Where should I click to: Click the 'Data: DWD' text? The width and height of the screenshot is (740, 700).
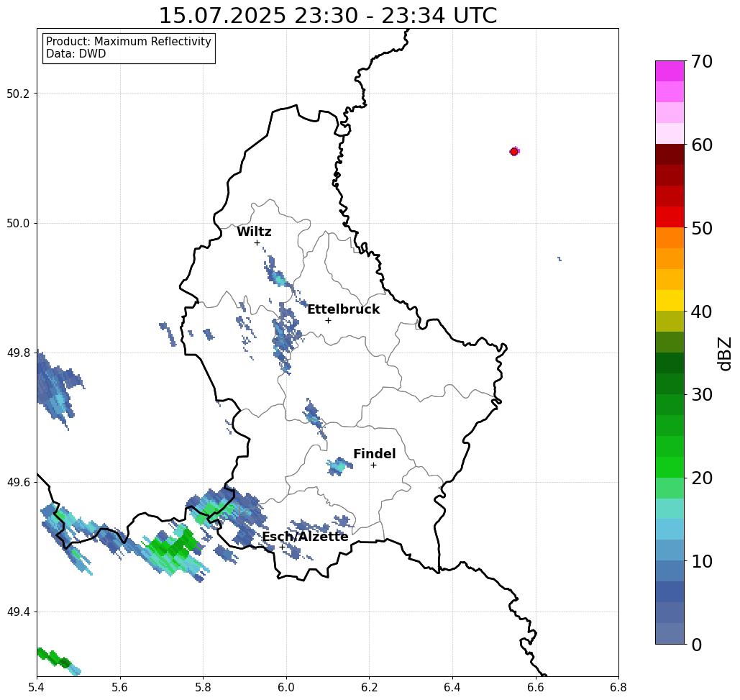pos(76,54)
